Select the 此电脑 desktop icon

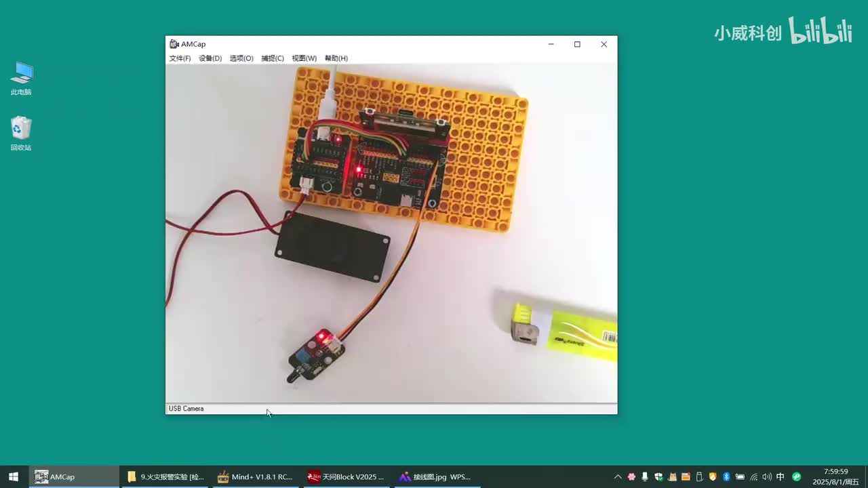(21, 79)
